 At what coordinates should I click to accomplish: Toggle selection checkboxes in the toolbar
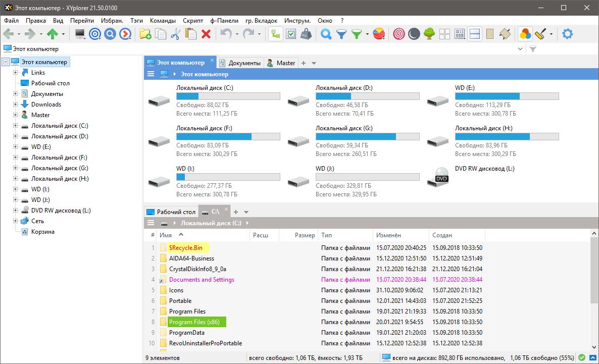tap(291, 34)
